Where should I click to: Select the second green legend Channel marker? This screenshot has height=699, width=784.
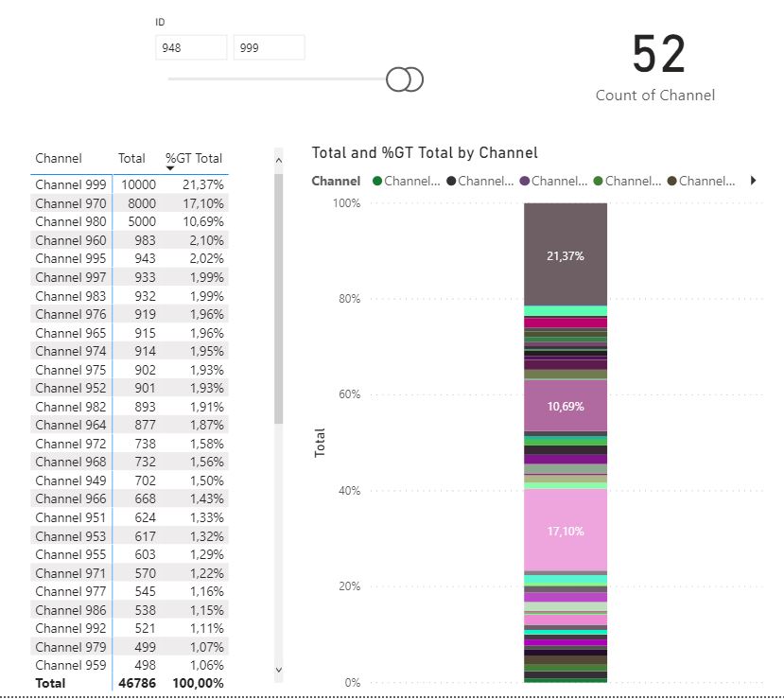point(598,181)
